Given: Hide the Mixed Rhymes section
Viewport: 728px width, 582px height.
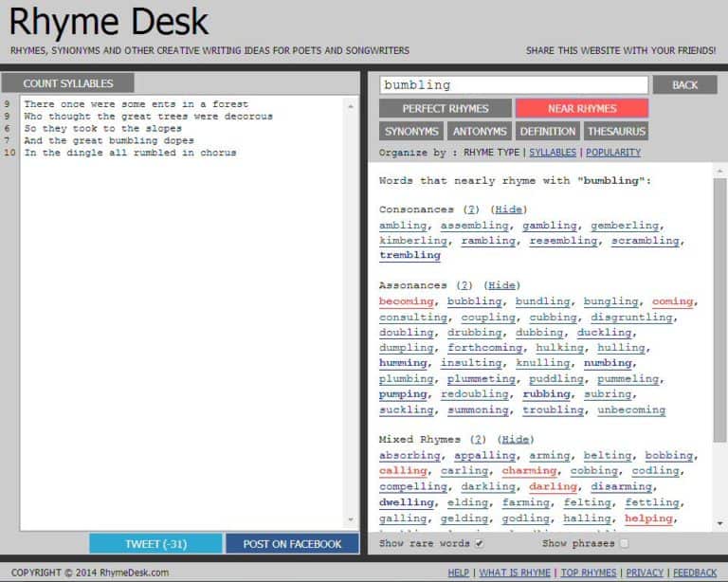Looking at the screenshot, I should (x=516, y=440).
